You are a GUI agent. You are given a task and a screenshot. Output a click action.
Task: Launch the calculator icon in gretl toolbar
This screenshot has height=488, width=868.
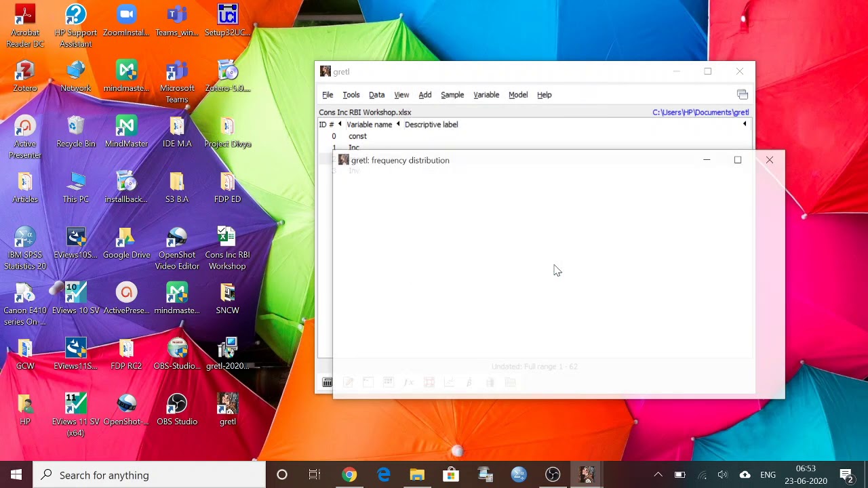click(x=327, y=383)
